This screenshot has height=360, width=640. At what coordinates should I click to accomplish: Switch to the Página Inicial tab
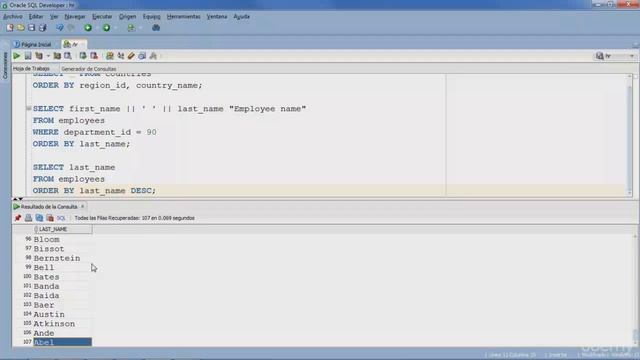tap(32, 44)
